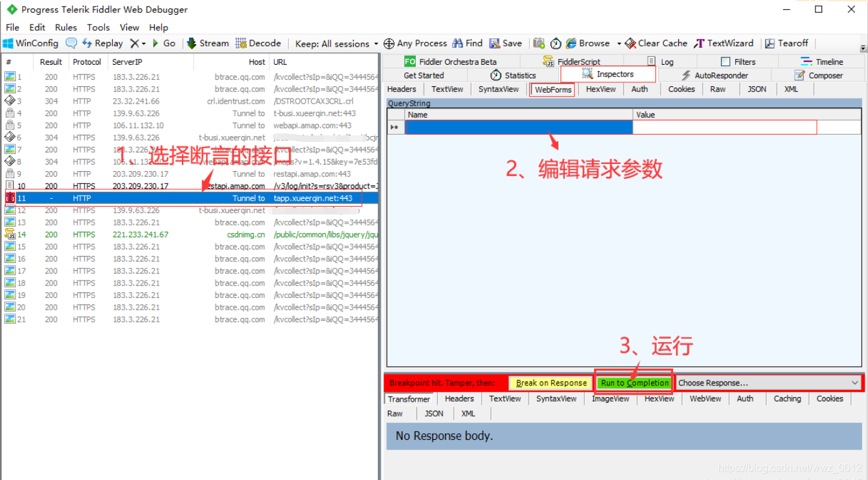Open the Get Started tab
868x480 pixels.
424,75
